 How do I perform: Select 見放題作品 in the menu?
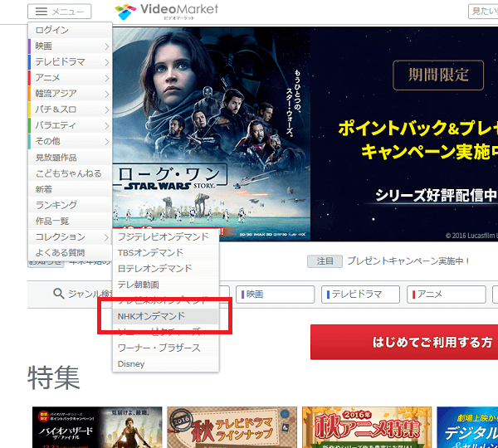pos(71,158)
